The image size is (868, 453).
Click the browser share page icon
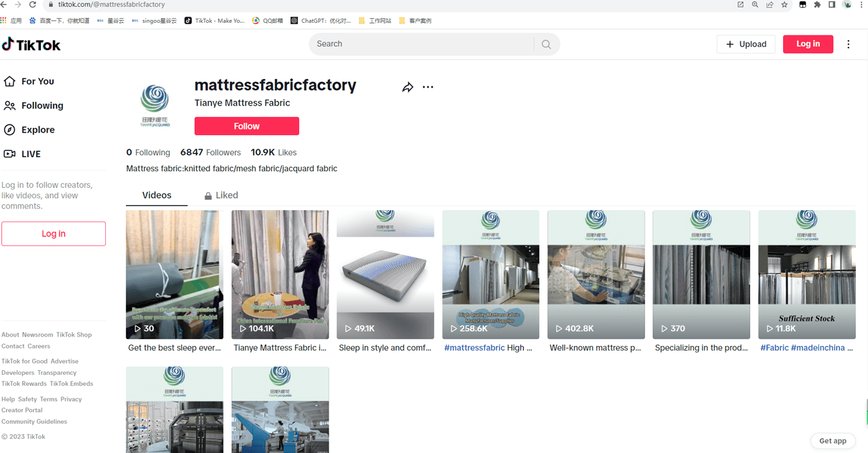click(x=770, y=5)
